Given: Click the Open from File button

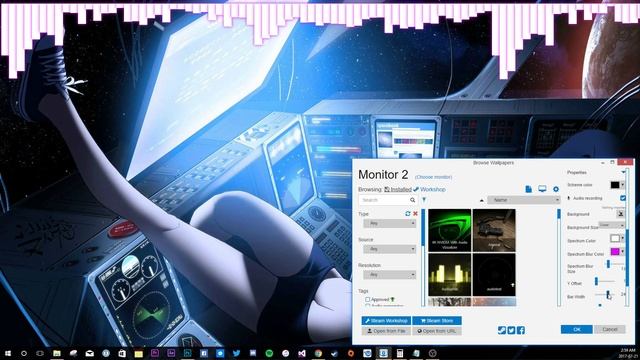Looking at the screenshot, I should pos(387,331).
